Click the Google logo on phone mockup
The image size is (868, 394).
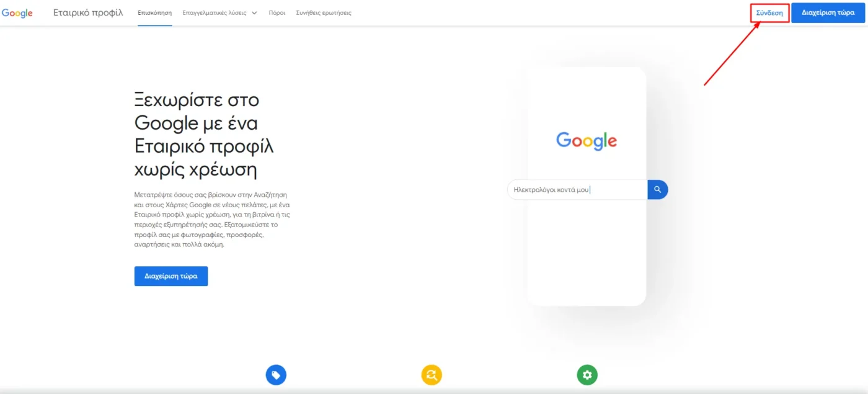(x=587, y=141)
